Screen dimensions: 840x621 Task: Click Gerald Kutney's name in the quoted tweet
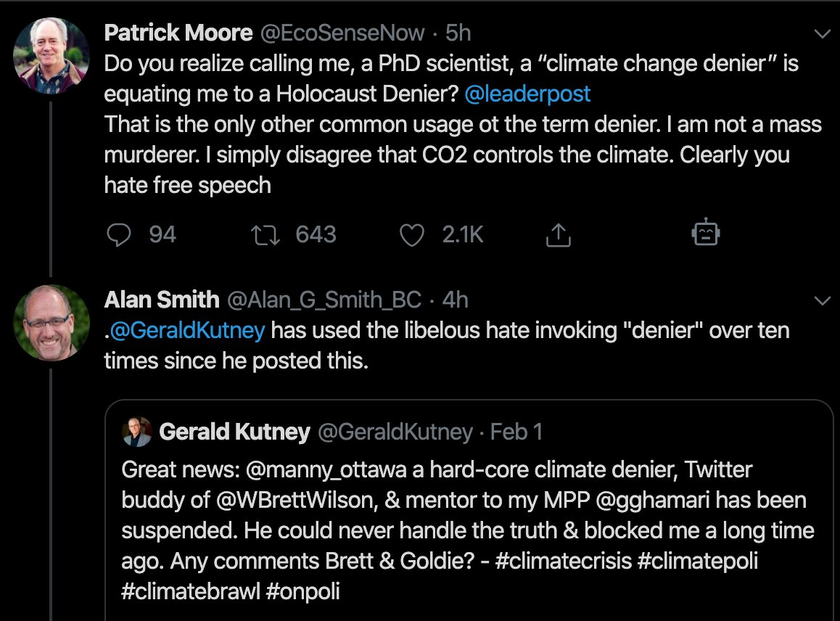234,432
